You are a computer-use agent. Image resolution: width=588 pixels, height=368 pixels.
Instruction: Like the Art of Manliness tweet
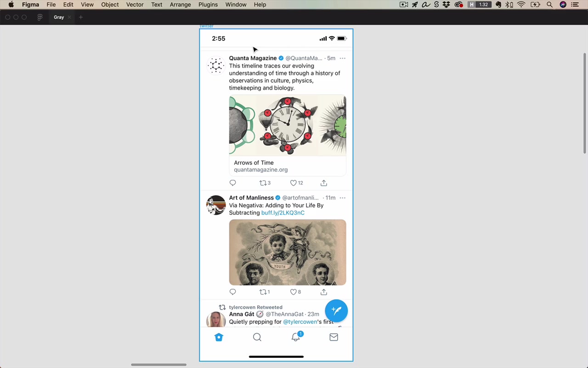tap(293, 292)
